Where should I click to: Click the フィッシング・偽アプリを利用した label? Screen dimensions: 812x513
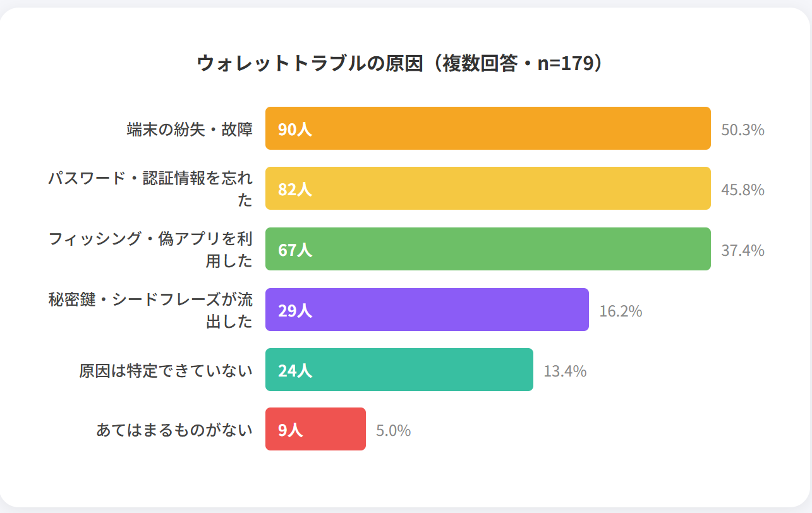click(150, 250)
